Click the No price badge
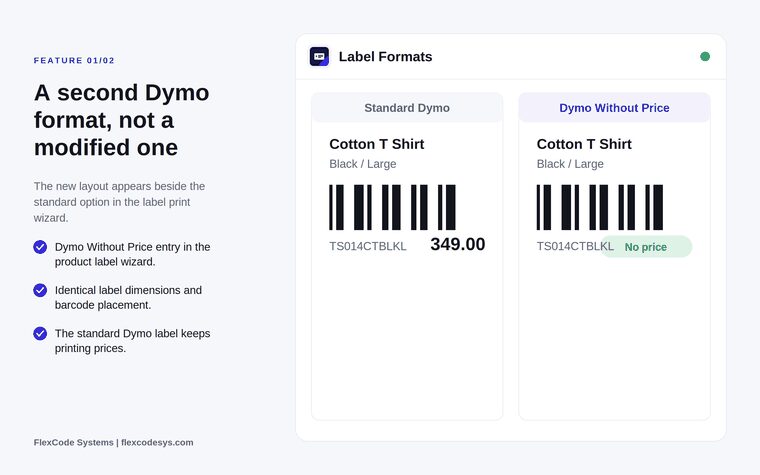The width and height of the screenshot is (760, 475). pos(646,247)
